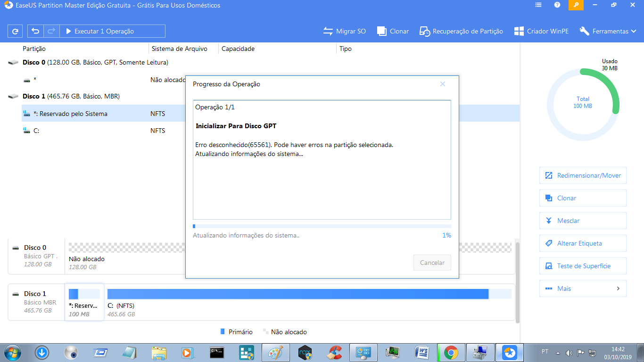
Task: Click the Capacidade column header
Action: pos(238,49)
